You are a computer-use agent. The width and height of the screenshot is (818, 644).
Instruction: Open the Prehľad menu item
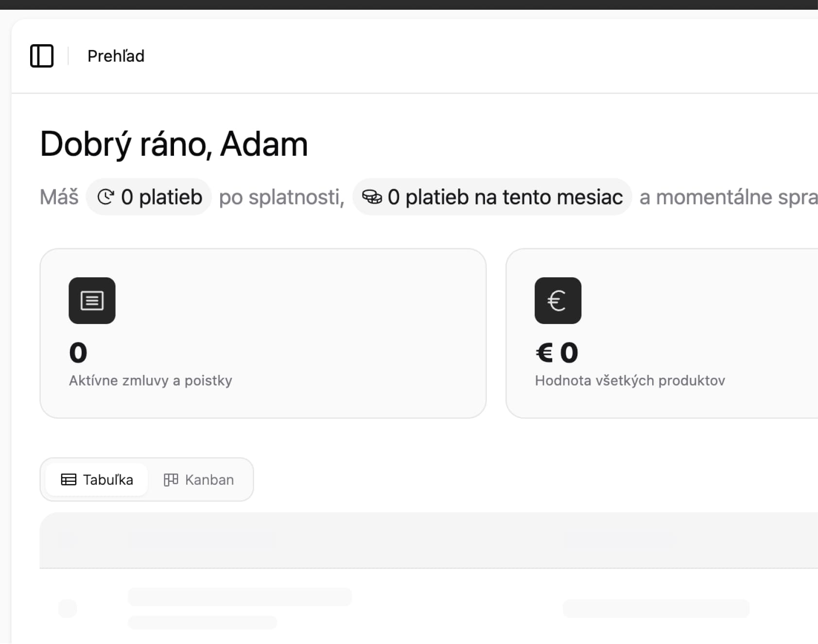click(116, 55)
